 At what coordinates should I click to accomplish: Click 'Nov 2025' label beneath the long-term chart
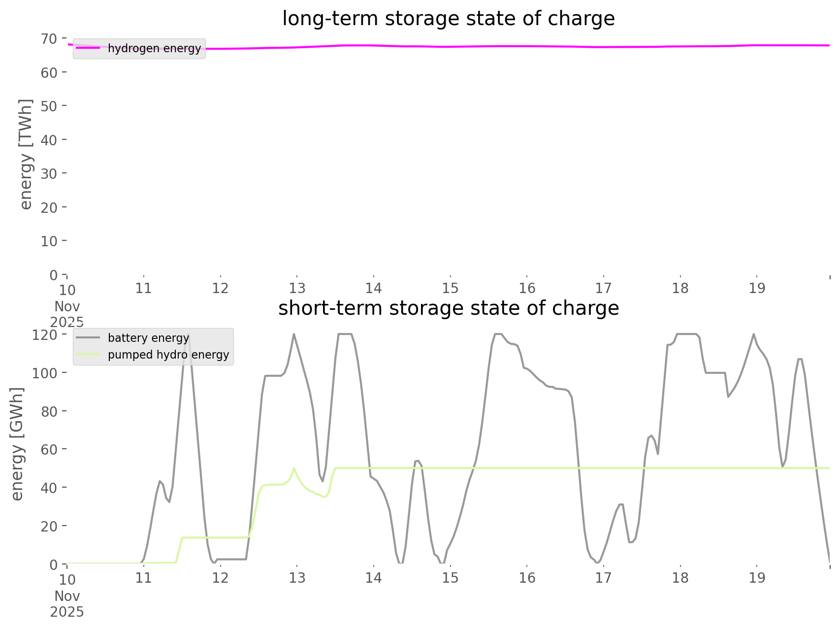click(67, 314)
